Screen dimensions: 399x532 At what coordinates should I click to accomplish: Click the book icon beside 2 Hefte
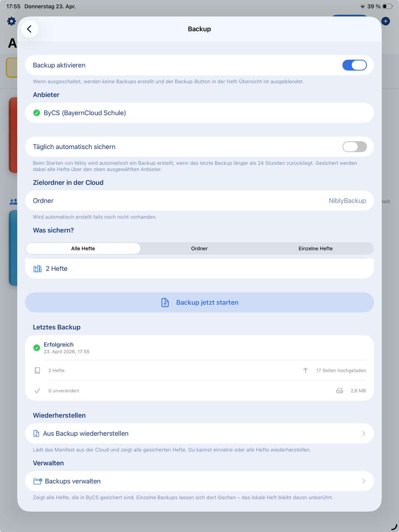(37, 268)
